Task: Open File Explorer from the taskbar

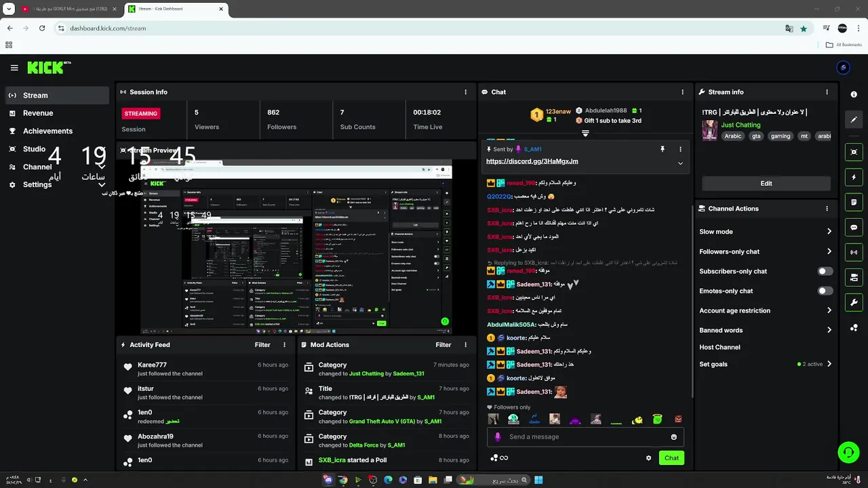Action: click(433, 480)
